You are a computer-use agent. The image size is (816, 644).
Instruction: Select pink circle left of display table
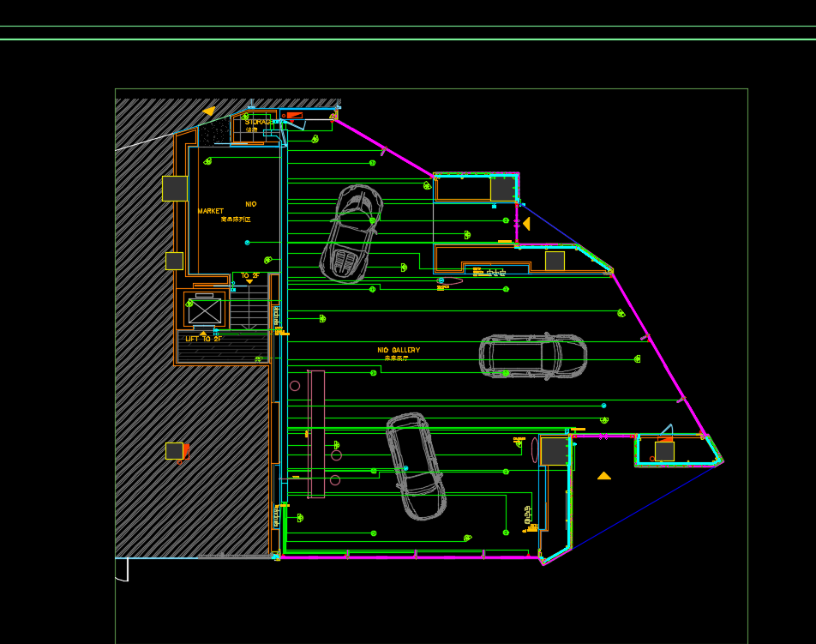[x=295, y=386]
